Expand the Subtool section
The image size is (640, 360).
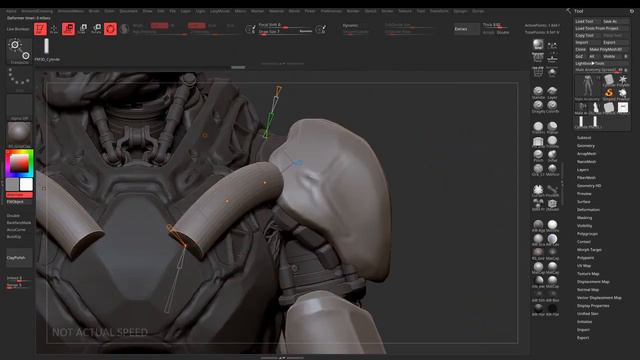coord(584,138)
